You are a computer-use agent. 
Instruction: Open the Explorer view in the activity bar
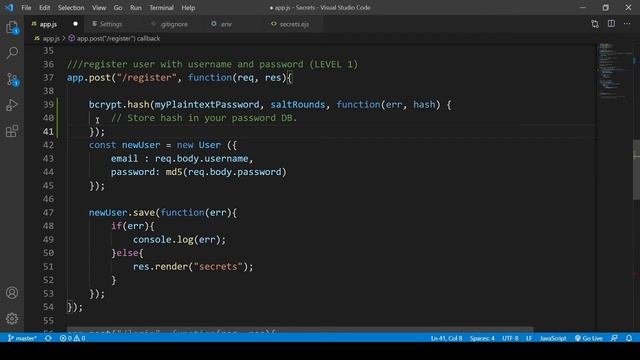(12, 28)
